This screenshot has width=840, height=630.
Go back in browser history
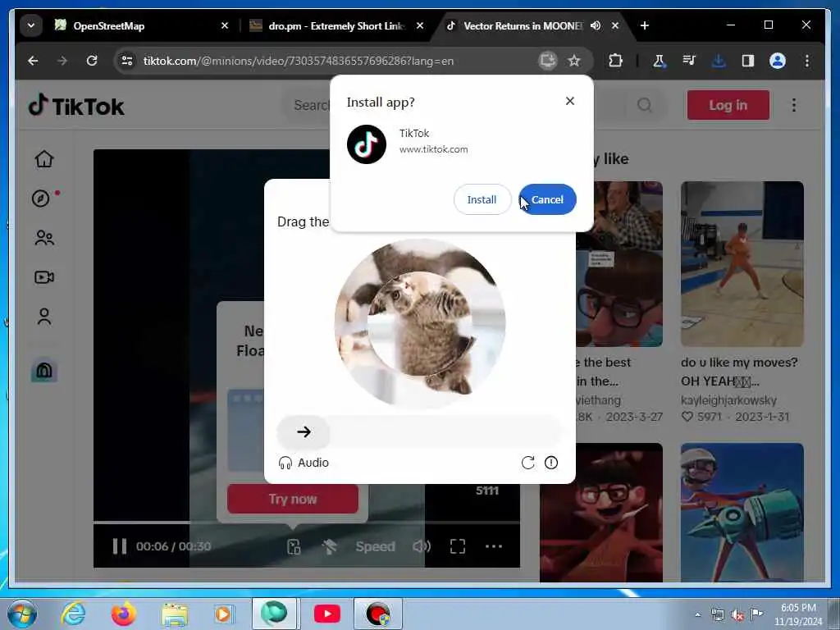(33, 61)
